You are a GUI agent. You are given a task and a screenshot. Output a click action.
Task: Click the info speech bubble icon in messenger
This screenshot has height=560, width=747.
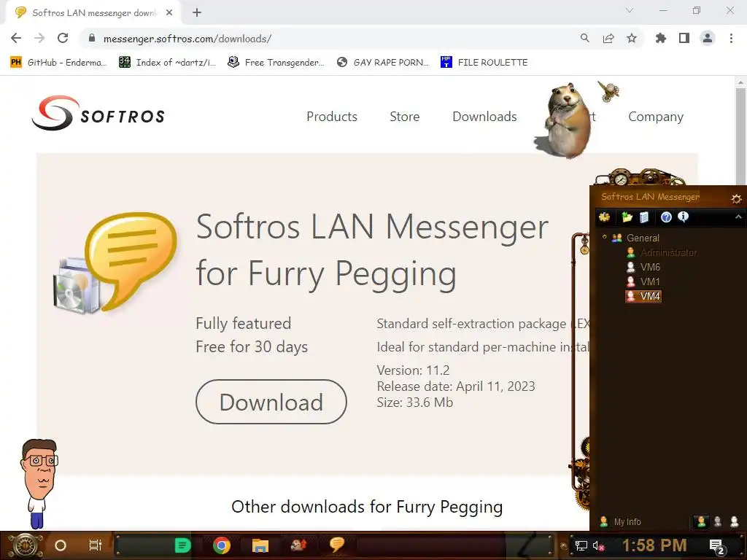point(683,217)
